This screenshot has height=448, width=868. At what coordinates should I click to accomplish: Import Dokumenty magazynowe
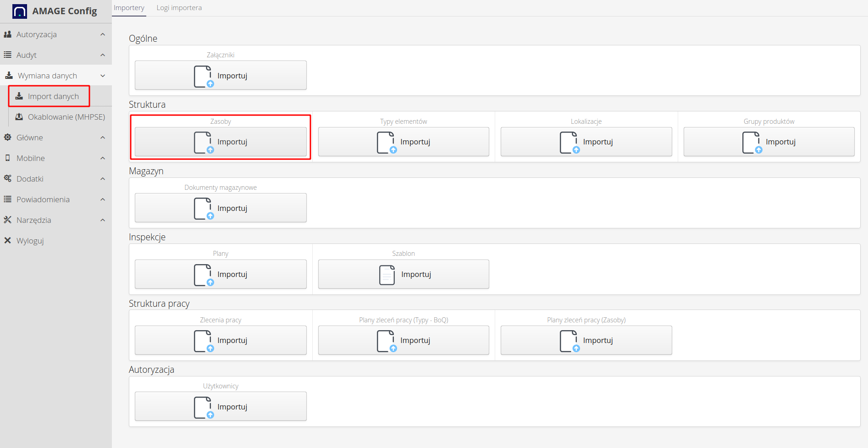[221, 208]
